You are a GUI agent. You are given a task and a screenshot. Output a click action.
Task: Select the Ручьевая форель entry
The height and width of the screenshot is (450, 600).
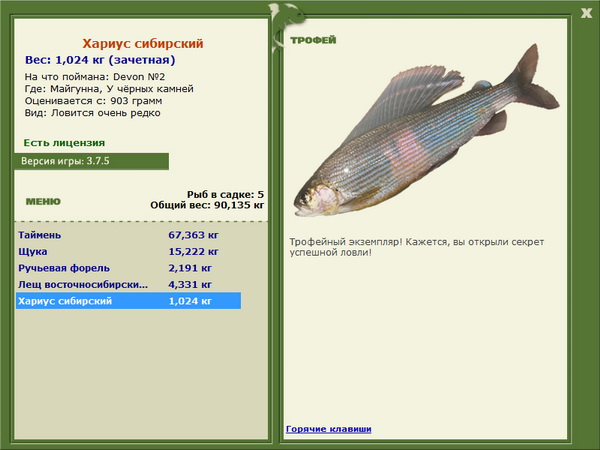point(129,268)
